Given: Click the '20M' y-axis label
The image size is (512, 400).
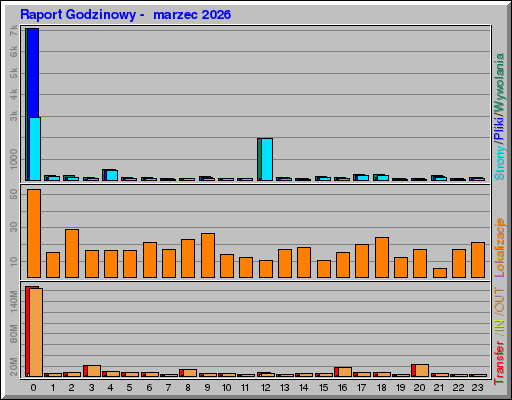Looking at the screenshot, I should 14,367.
